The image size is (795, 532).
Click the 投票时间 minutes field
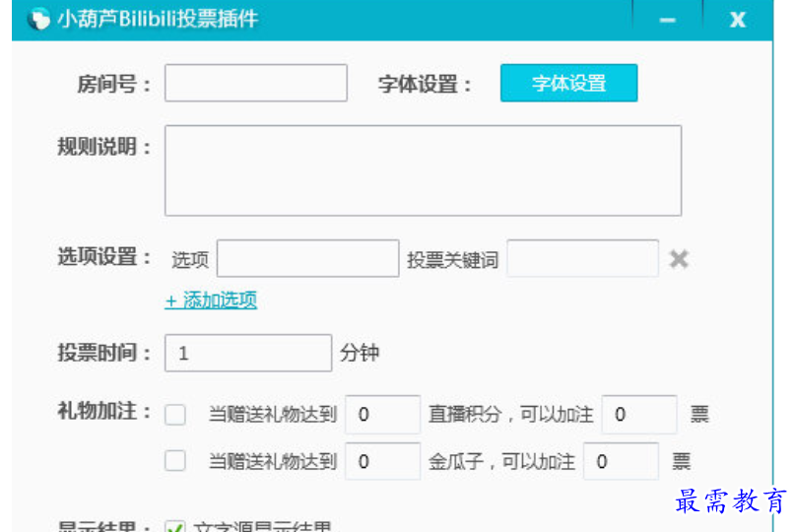coord(248,353)
